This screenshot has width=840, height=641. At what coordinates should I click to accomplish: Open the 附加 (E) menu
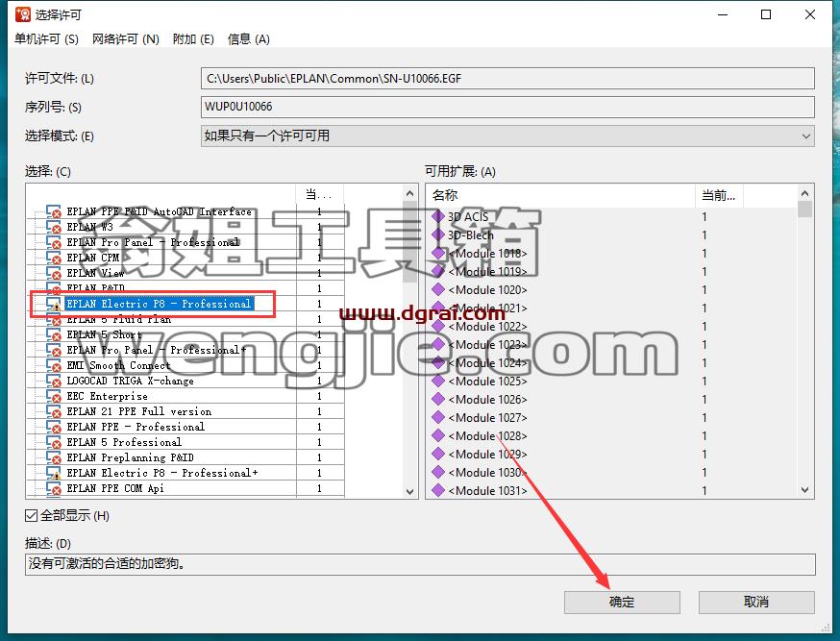pos(193,39)
